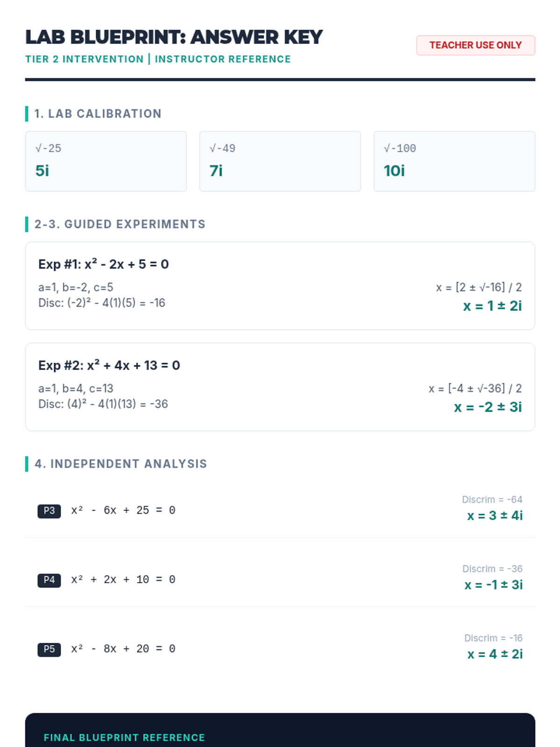Viewport: 560px width, 747px height.
Task: Click the Guided Experiments section heading
Action: (x=120, y=224)
